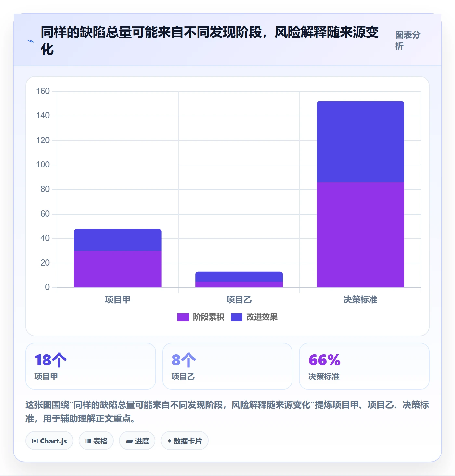Click the 决策标准 x-axis label
Viewport: 455px width, 476px height.
(360, 299)
